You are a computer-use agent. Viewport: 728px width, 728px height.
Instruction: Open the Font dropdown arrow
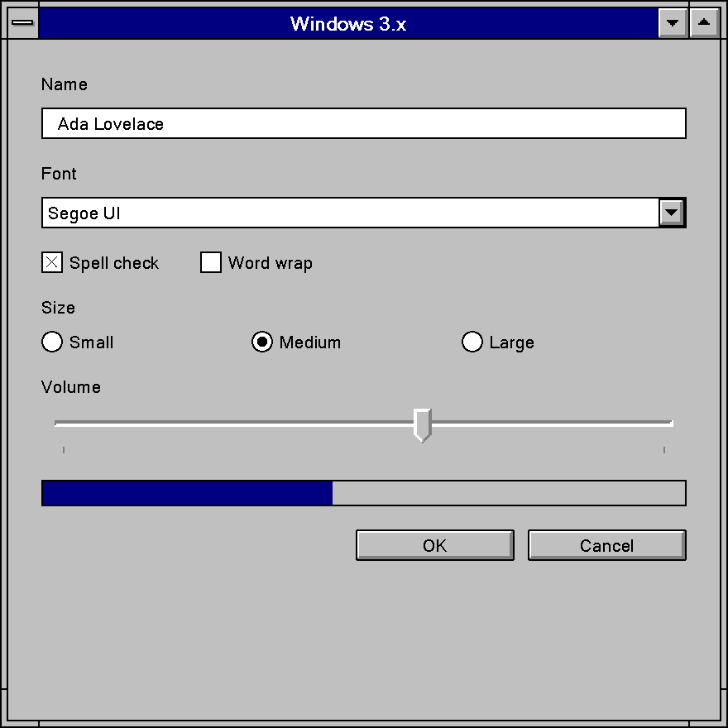coord(671,213)
